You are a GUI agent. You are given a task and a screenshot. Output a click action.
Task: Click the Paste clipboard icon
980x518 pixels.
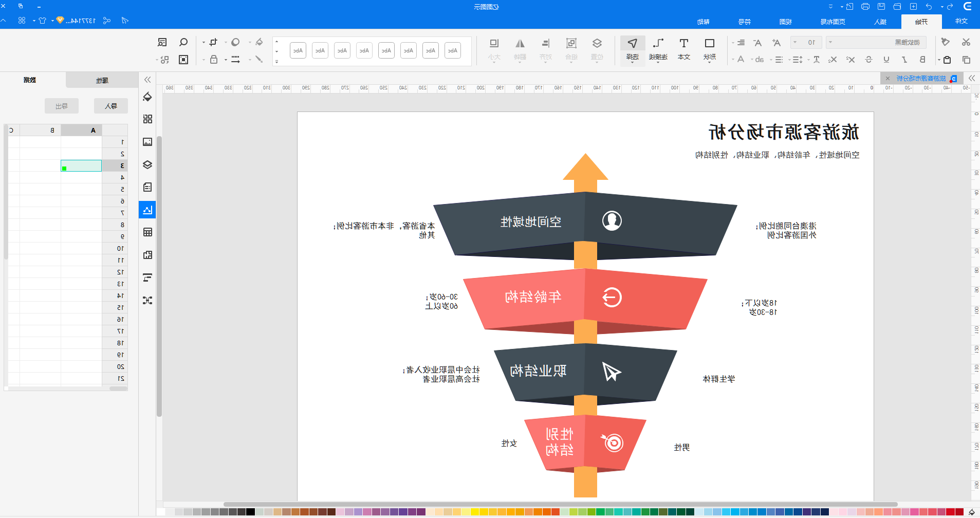(x=947, y=60)
